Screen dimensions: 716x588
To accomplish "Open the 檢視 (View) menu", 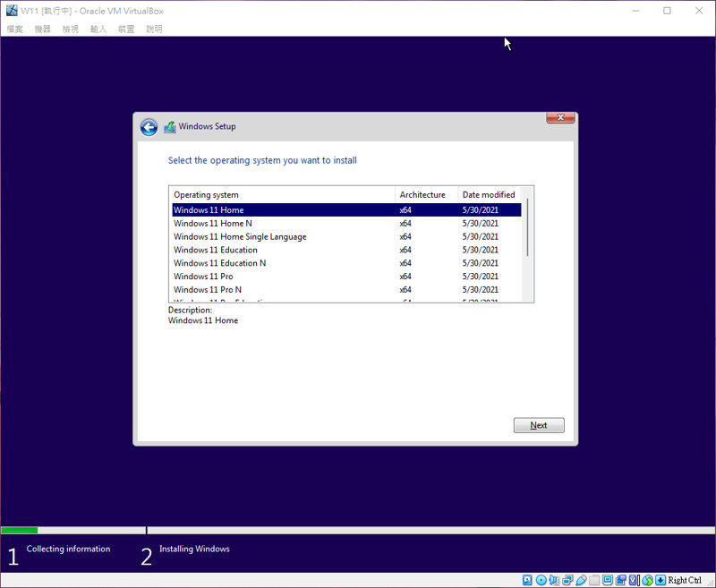I will [71, 30].
